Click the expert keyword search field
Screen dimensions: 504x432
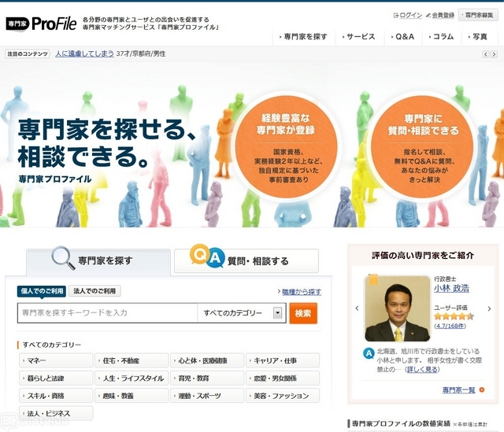coord(107,313)
